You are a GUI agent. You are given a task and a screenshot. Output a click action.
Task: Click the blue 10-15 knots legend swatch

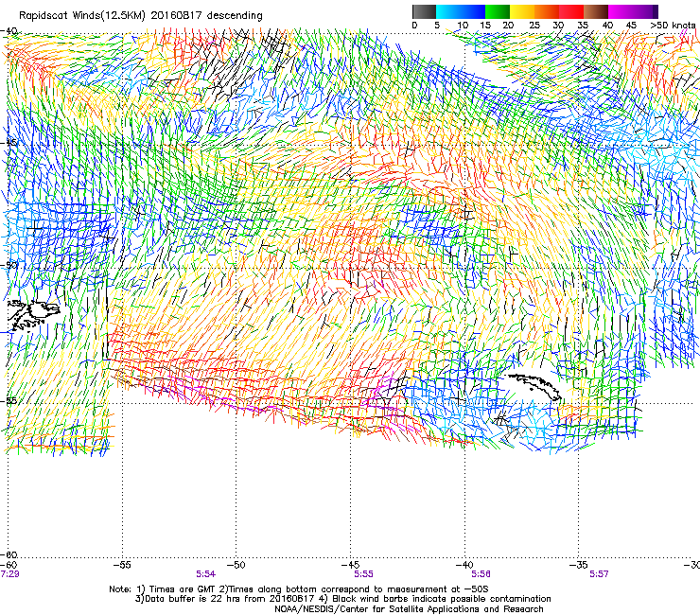click(x=473, y=11)
